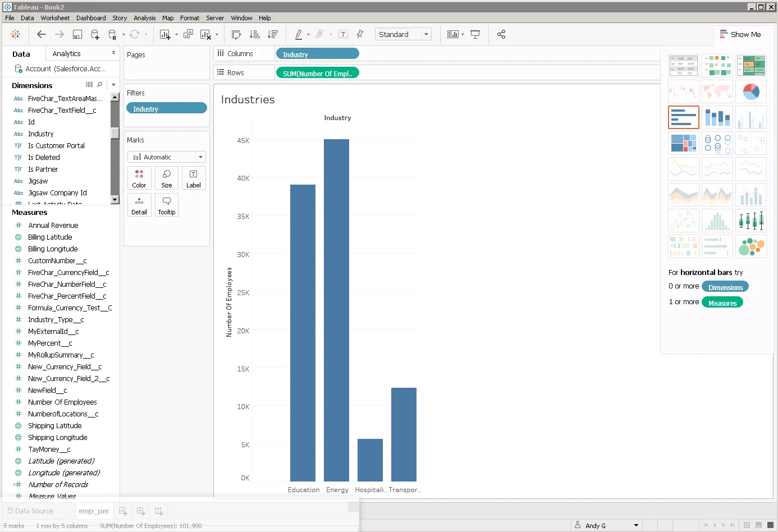Clear the current sheet using the toolbar
The width and height of the screenshot is (778, 532).
[x=205, y=34]
